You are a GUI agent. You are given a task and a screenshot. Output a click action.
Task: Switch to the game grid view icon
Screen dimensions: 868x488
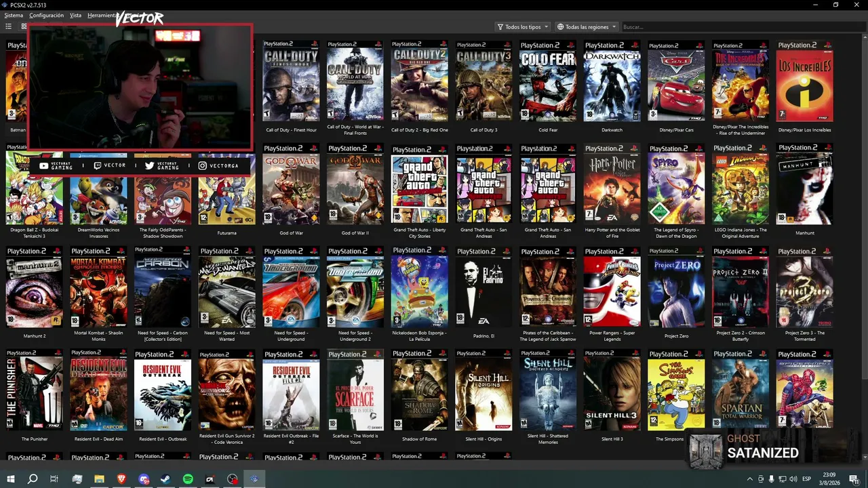[24, 26]
